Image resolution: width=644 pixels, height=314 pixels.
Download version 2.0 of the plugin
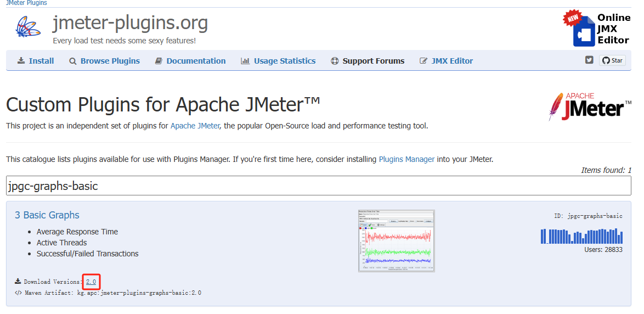pos(91,282)
